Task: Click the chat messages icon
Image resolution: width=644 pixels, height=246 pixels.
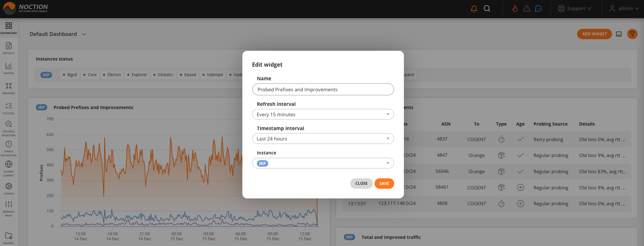Action: (x=538, y=9)
